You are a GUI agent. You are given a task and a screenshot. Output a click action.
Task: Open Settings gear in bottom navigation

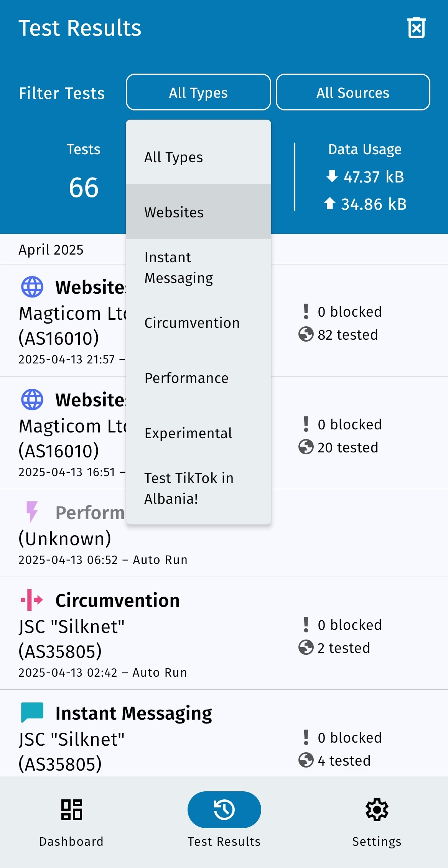(377, 809)
